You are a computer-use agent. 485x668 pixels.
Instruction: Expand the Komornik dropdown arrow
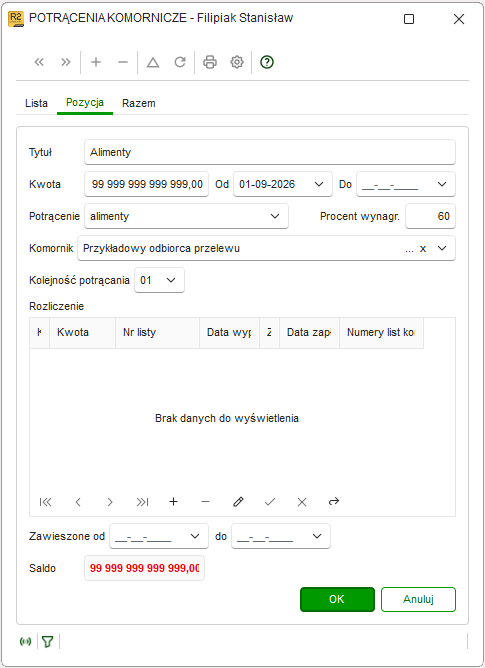(442, 248)
